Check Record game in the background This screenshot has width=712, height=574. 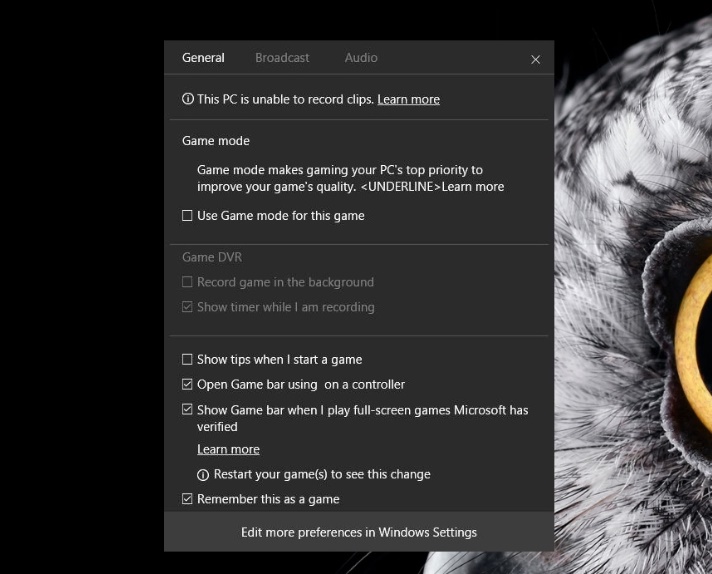[x=187, y=283]
